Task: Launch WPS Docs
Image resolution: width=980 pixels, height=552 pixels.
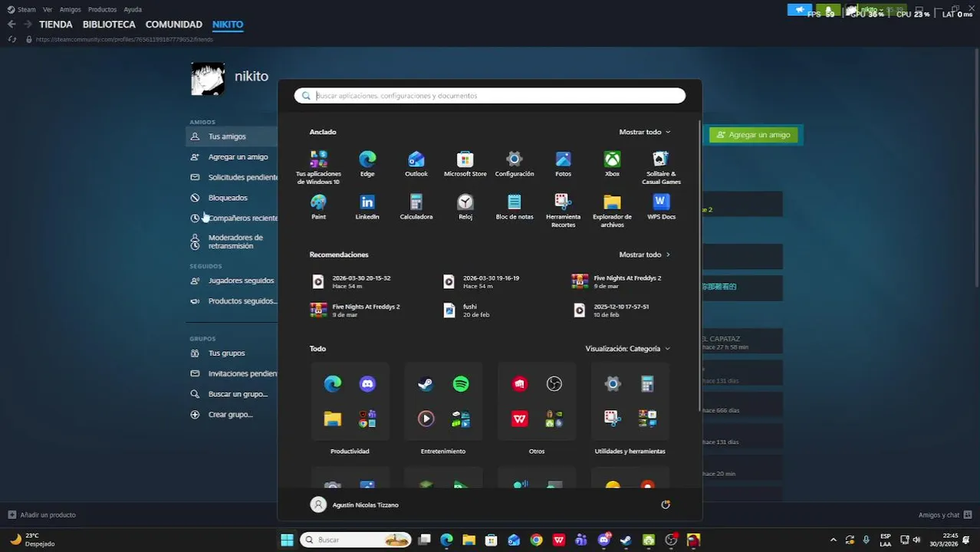Action: pos(661,207)
